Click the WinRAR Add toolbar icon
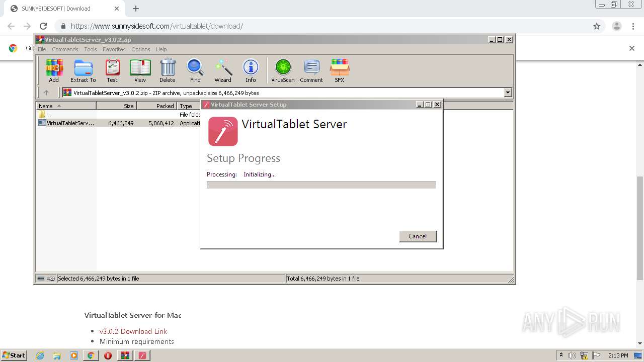 click(x=54, y=70)
